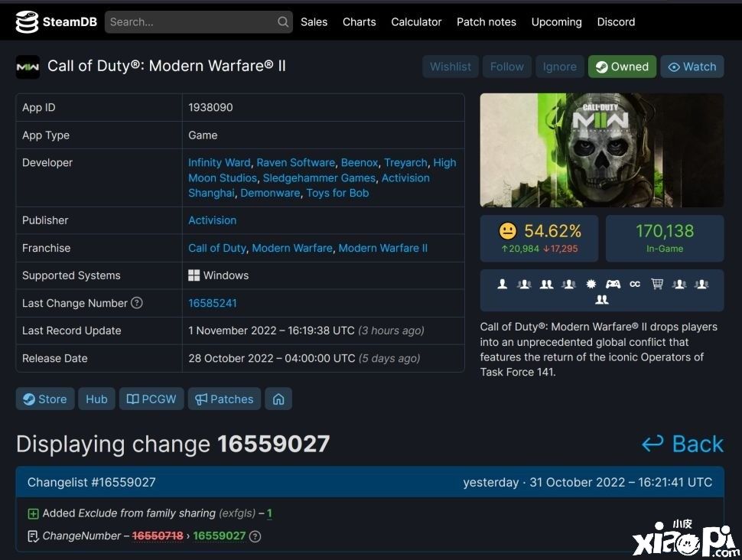Open the Discord link in navbar
The image size is (742, 560).
click(616, 21)
